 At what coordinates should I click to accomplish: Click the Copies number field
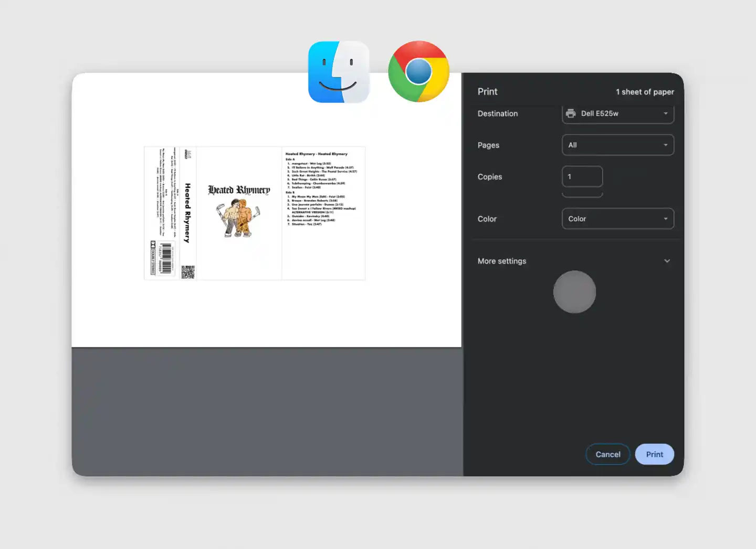point(582,177)
